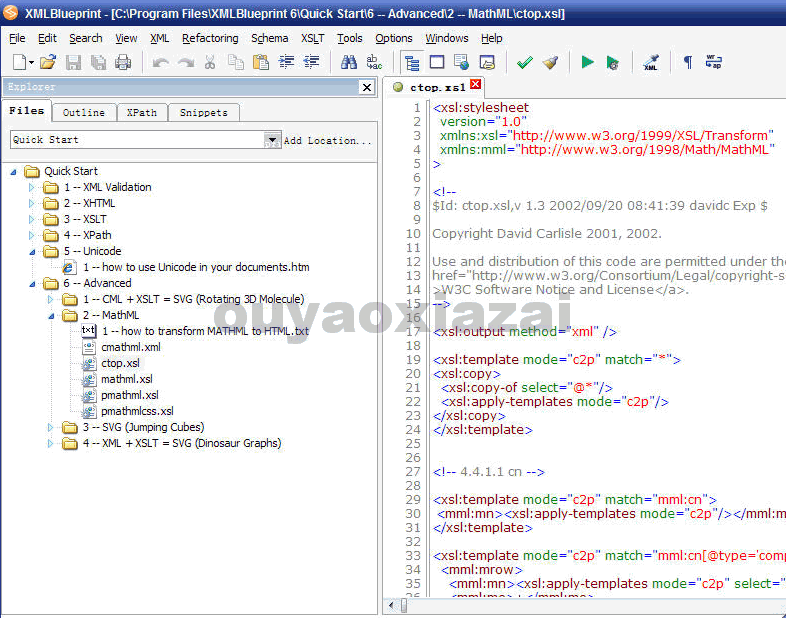Toggle the Explorer tree panel icon
Screen dimensions: 786x618
tap(412, 63)
